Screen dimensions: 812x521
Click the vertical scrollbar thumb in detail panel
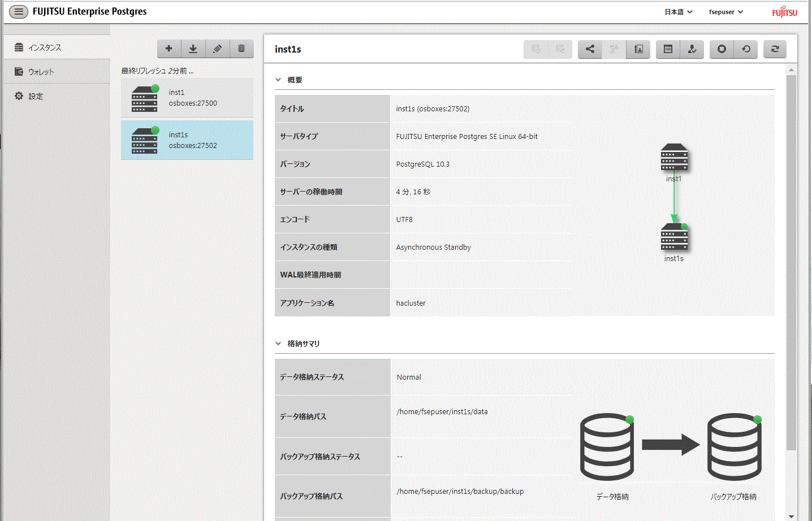tap(791, 262)
